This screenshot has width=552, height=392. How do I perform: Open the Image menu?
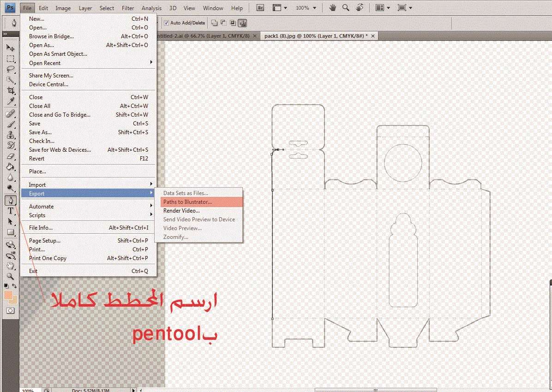tap(63, 8)
